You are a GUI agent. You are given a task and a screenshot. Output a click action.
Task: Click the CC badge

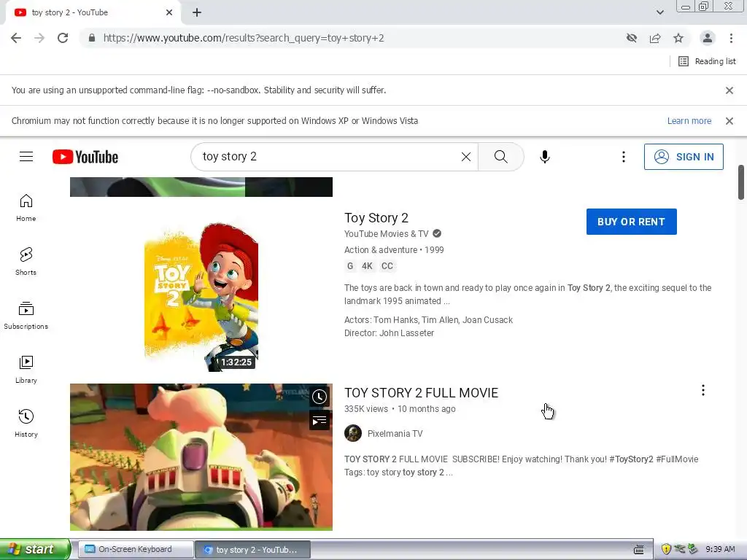(x=387, y=266)
